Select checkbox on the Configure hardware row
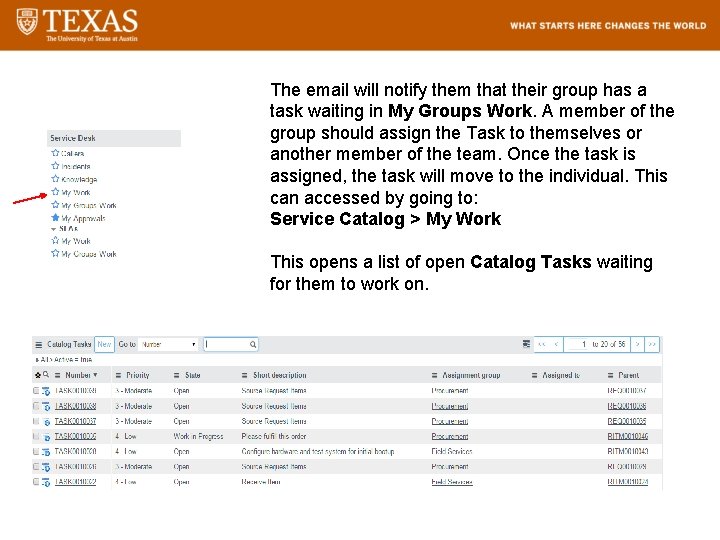 pyautogui.click(x=36, y=451)
